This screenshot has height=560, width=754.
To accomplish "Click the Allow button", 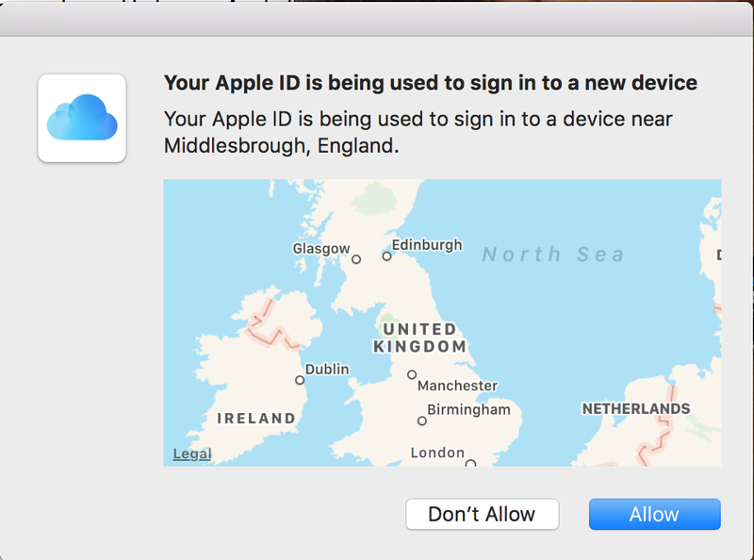I will coord(654,514).
